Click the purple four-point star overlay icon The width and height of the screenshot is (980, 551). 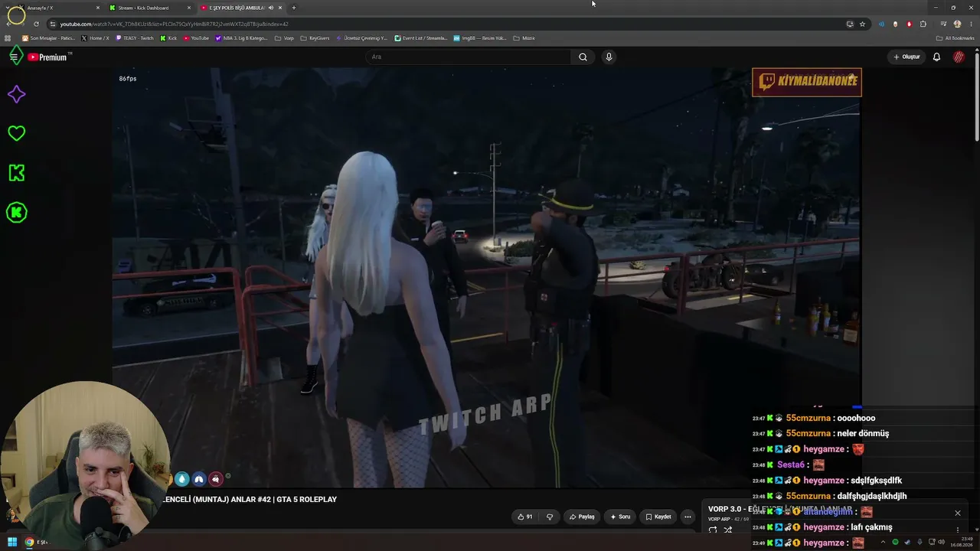16,94
